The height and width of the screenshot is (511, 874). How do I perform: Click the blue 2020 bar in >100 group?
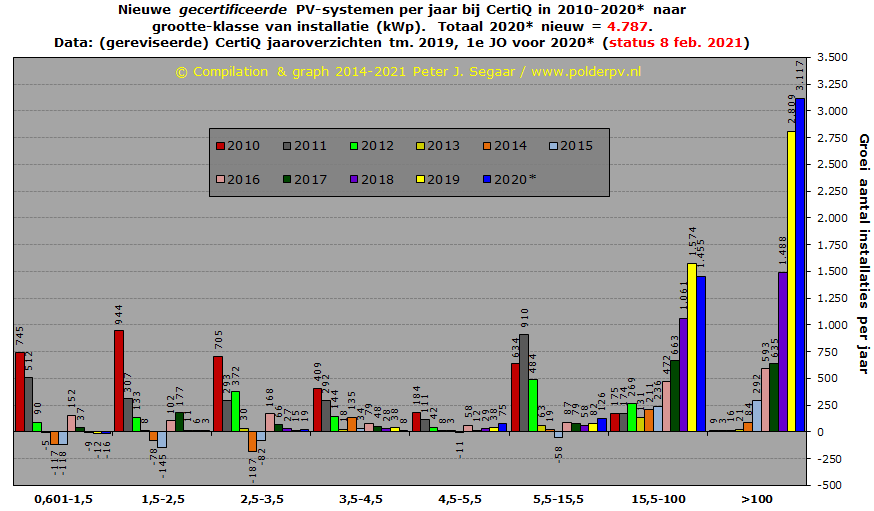click(800, 265)
